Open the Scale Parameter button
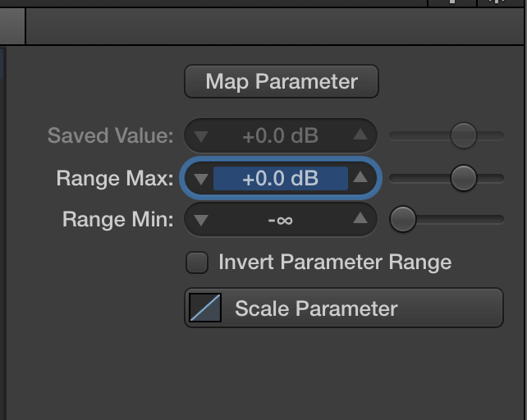The image size is (527, 420). pyautogui.click(x=343, y=308)
